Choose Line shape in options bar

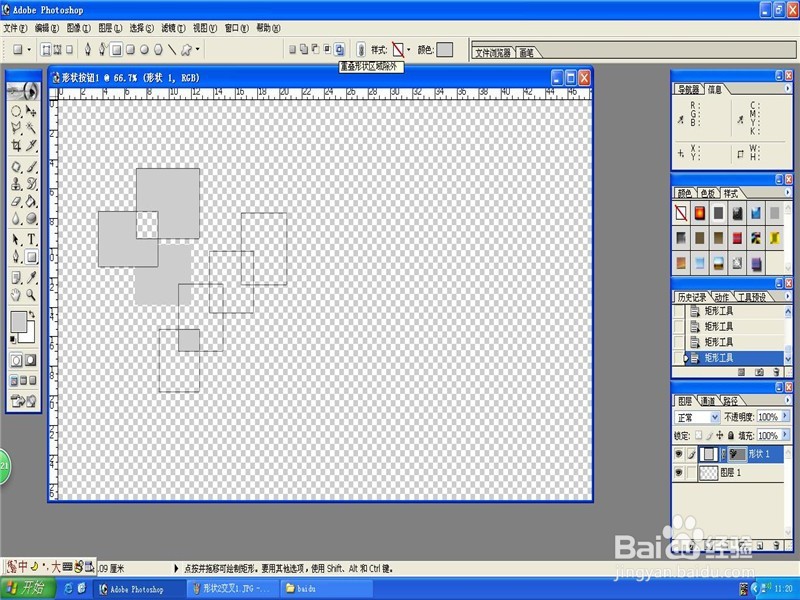[172, 49]
